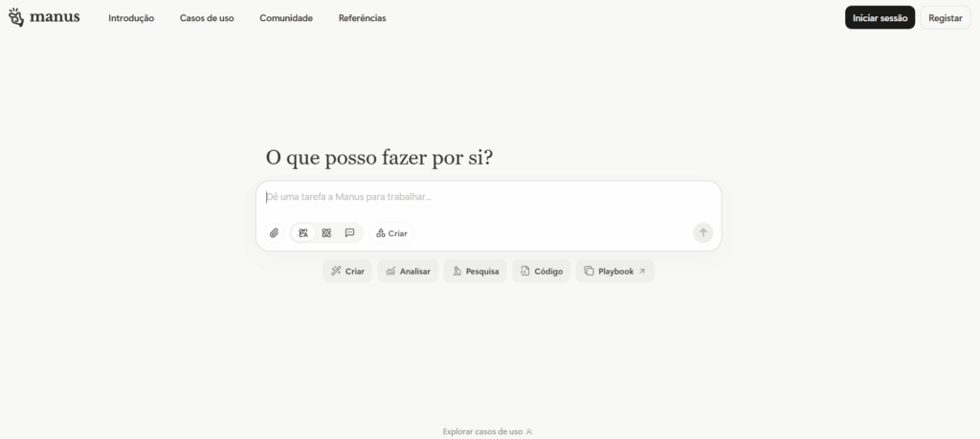The image size is (980, 439).
Task: Pick the Código suggestion chip
Action: 541,271
